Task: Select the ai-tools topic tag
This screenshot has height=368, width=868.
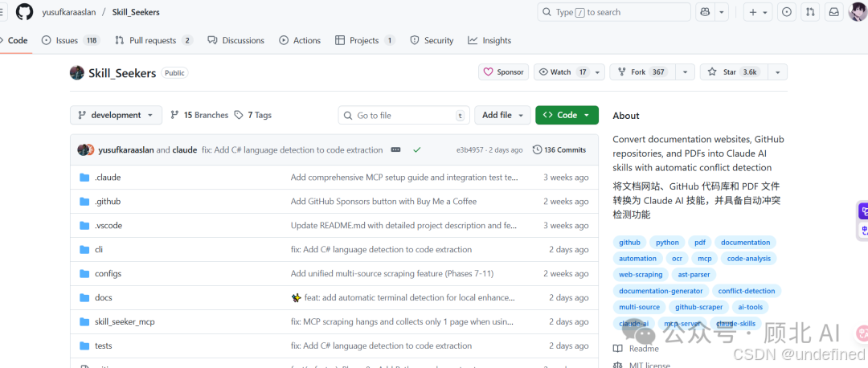Action: [750, 307]
